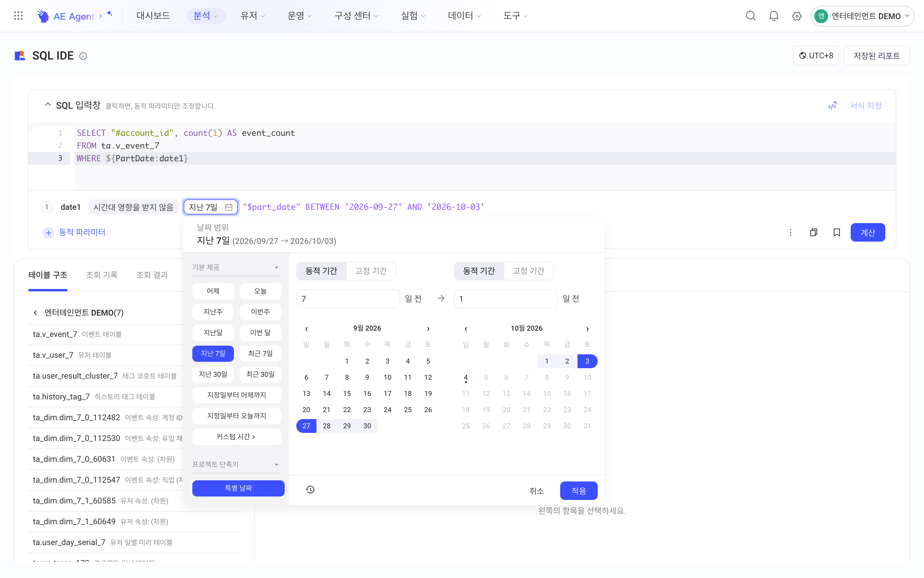Switch to the 조회 기록 tab

(102, 275)
